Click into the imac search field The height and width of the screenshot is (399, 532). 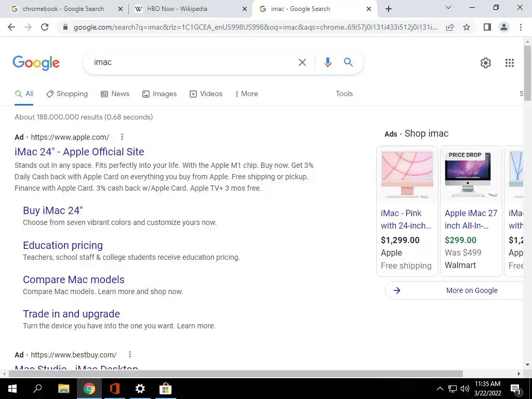193,62
